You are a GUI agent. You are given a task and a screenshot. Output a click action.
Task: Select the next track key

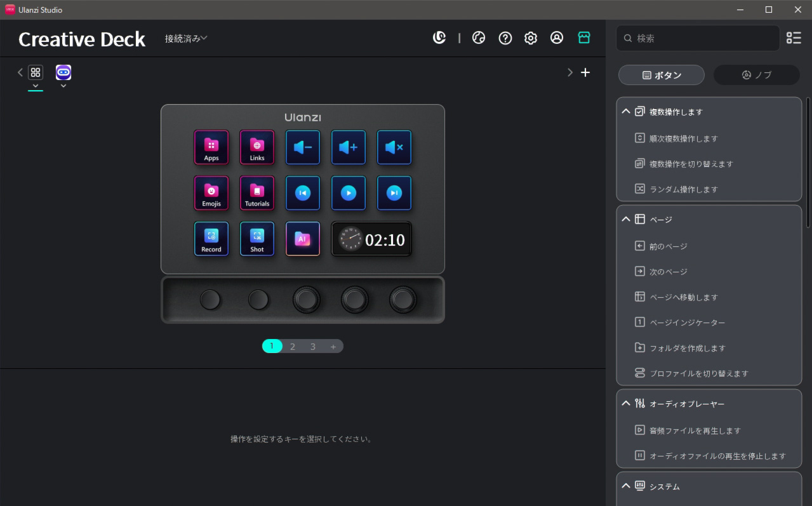pyautogui.click(x=394, y=193)
